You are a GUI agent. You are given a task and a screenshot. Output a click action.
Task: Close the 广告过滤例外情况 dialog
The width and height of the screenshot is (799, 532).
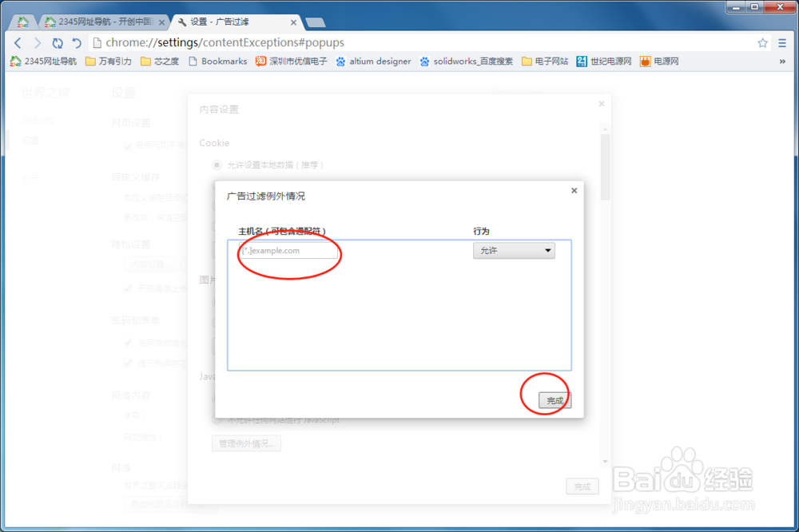coord(574,191)
